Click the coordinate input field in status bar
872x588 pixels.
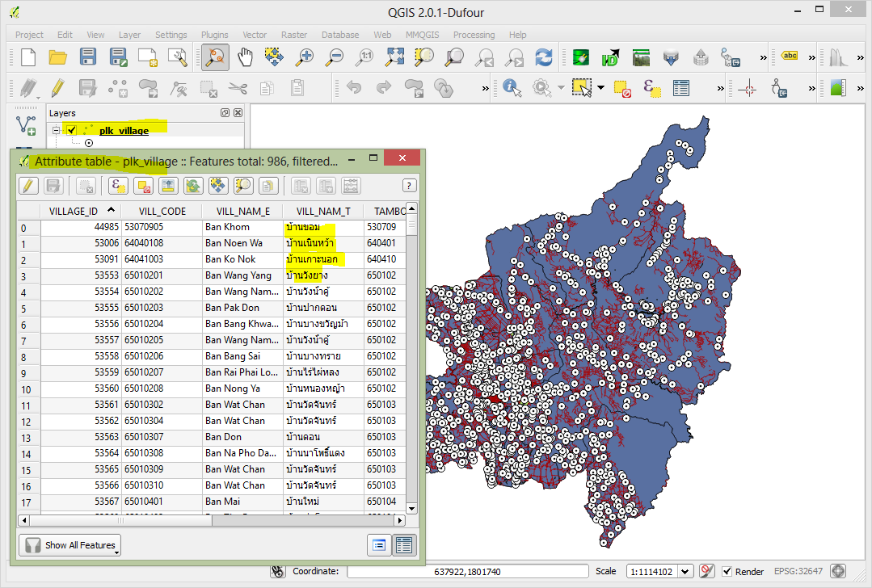[x=465, y=571]
